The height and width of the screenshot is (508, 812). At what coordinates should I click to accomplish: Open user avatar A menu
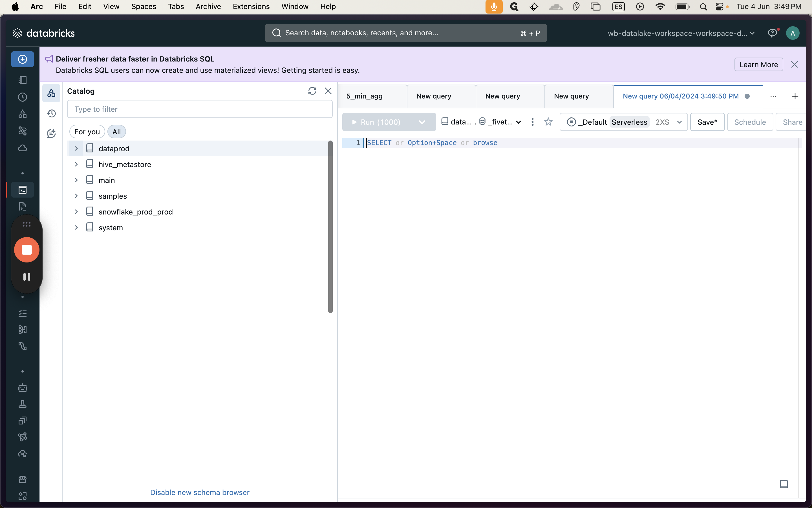(793, 33)
